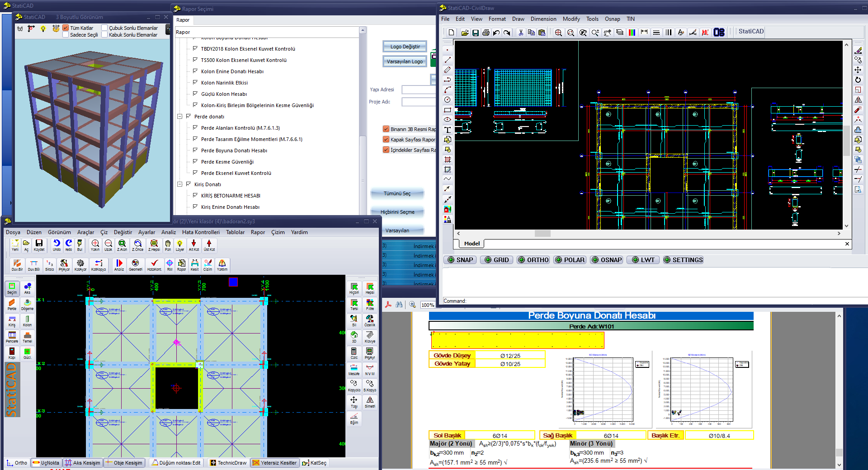Click the Hata Kontrol toolbar icon
The image size is (868, 470).
(x=154, y=265)
